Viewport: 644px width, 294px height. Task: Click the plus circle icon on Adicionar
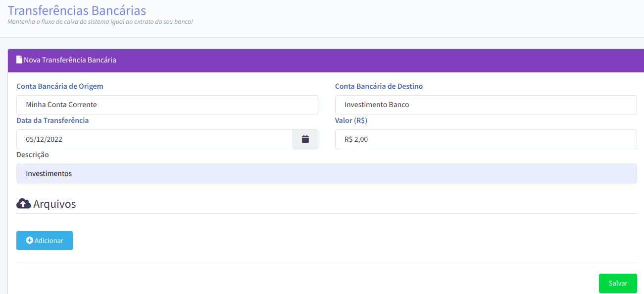tap(29, 240)
